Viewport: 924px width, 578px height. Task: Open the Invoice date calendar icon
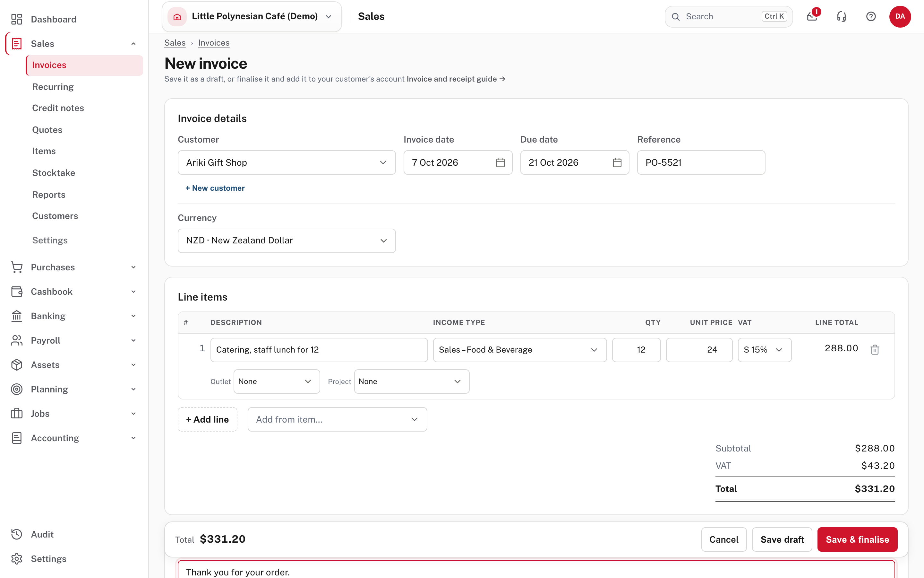pyautogui.click(x=500, y=162)
